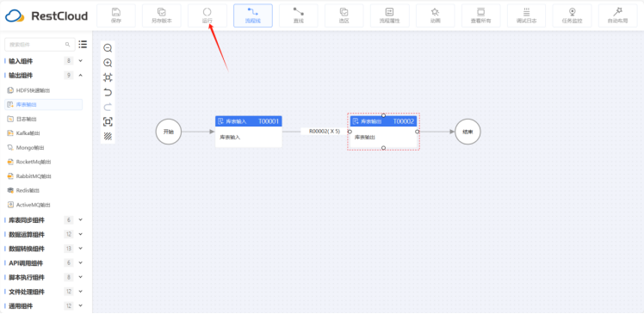Select the HDFS快速输出 component
The image size is (644, 314).
[44, 90]
